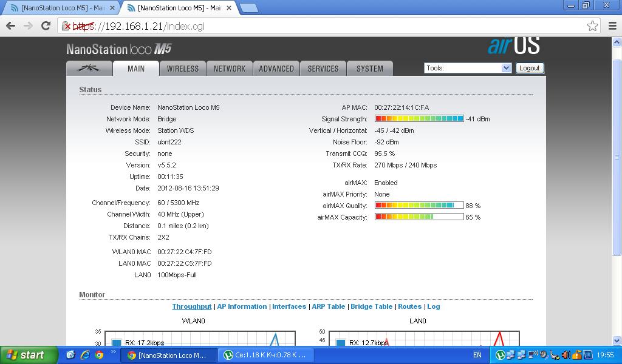Launch Internet Explorer from Quick Launch
This screenshot has width=622, height=364.
pos(85,355)
